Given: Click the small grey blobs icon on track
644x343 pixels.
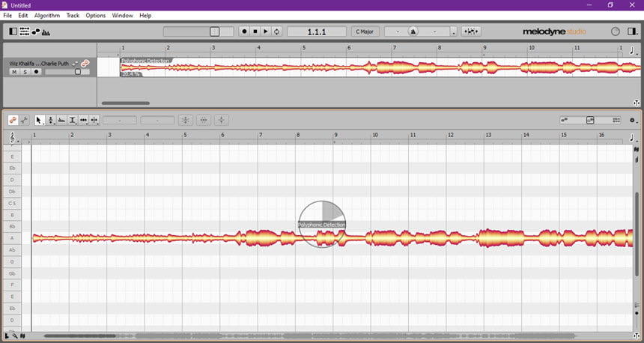Looking at the screenshot, I should click(x=75, y=64).
